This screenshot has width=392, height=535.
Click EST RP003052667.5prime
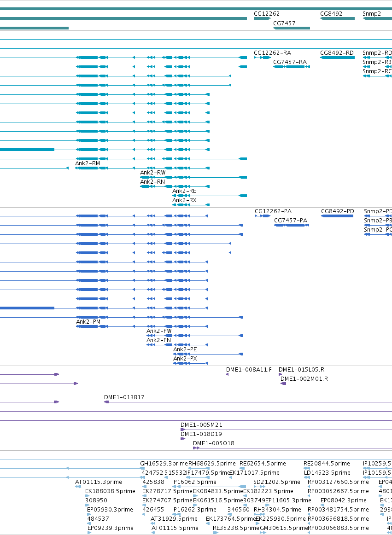[338, 491]
